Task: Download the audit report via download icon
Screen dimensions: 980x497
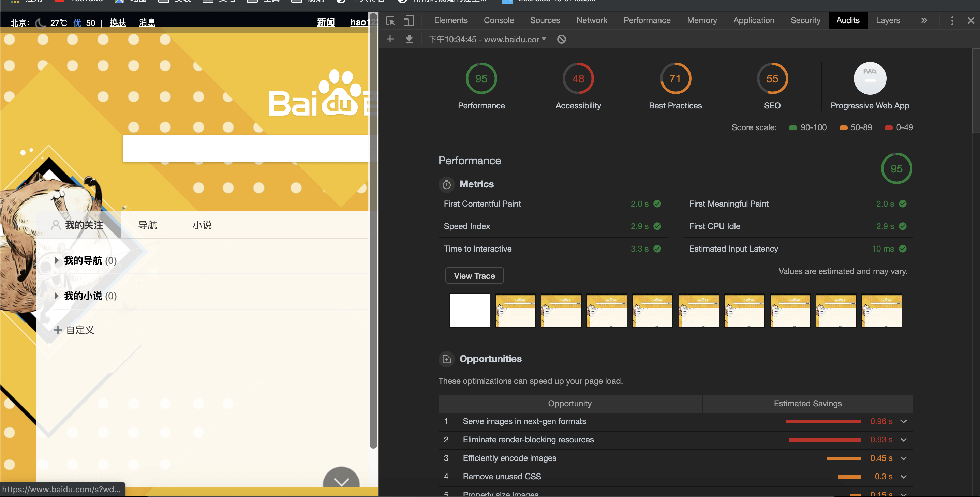Action: (x=409, y=39)
